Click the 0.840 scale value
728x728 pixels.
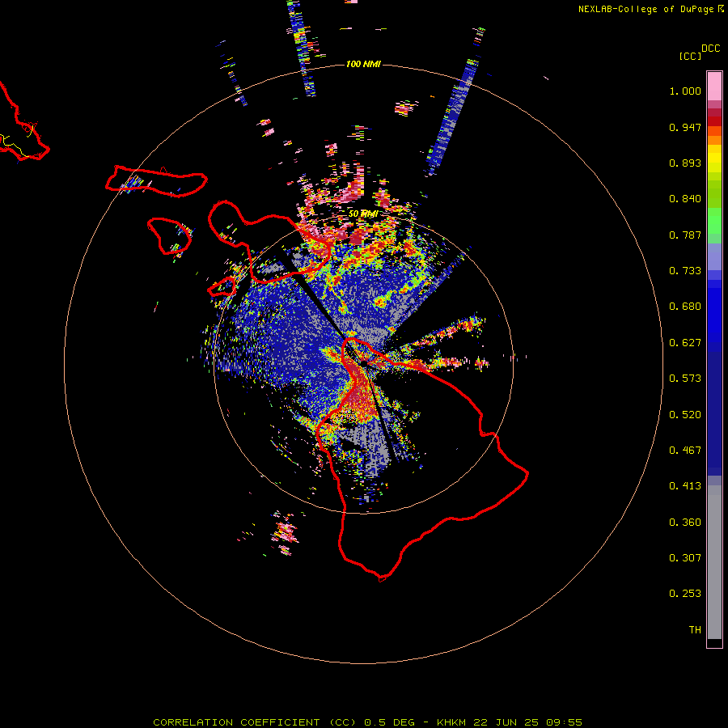click(x=685, y=199)
